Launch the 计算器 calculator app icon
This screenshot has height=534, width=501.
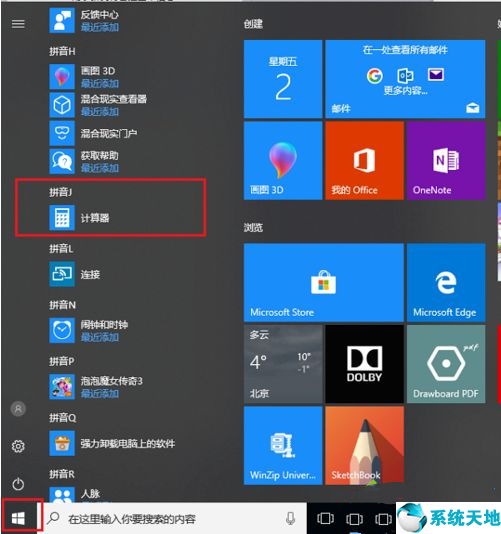coord(62,218)
